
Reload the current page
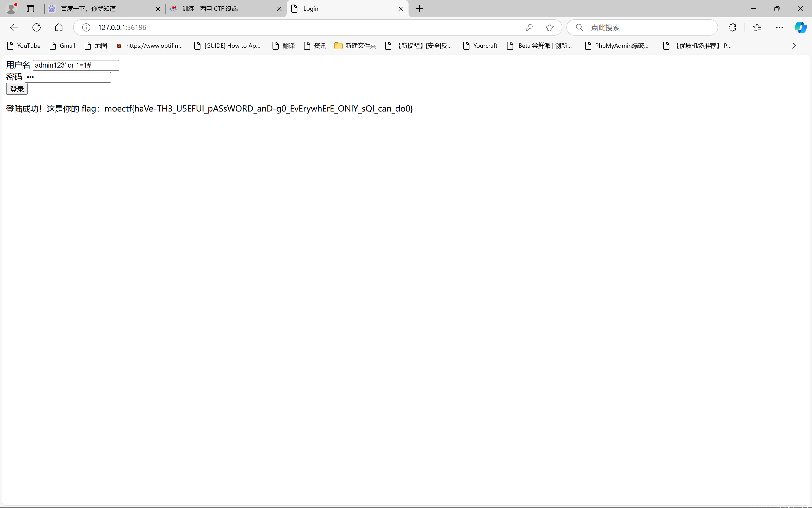tap(37, 27)
